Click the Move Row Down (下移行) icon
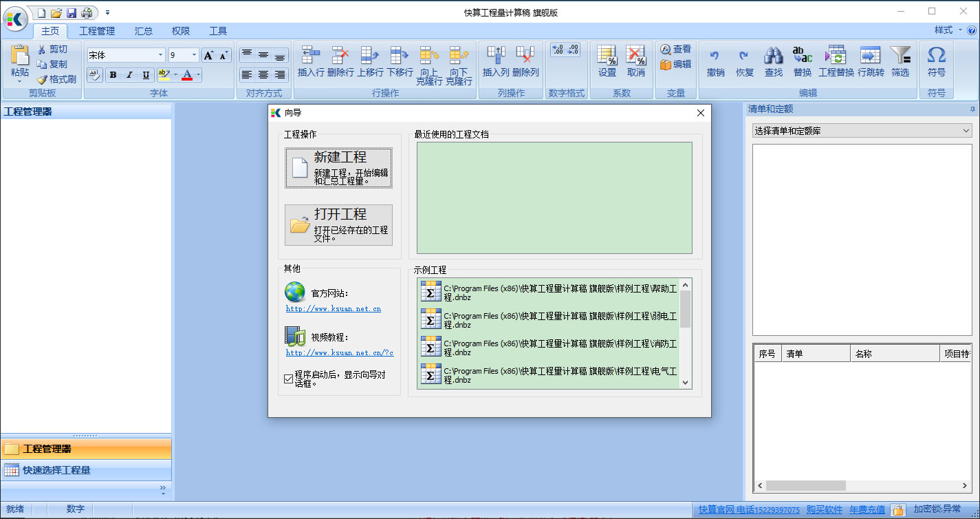Viewport: 980px width, 519px height. [x=400, y=55]
